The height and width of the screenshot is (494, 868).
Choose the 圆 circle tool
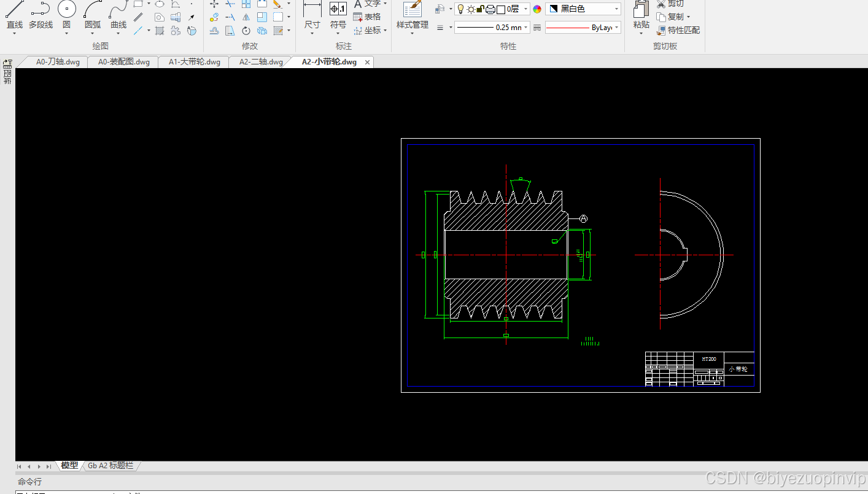[66, 15]
